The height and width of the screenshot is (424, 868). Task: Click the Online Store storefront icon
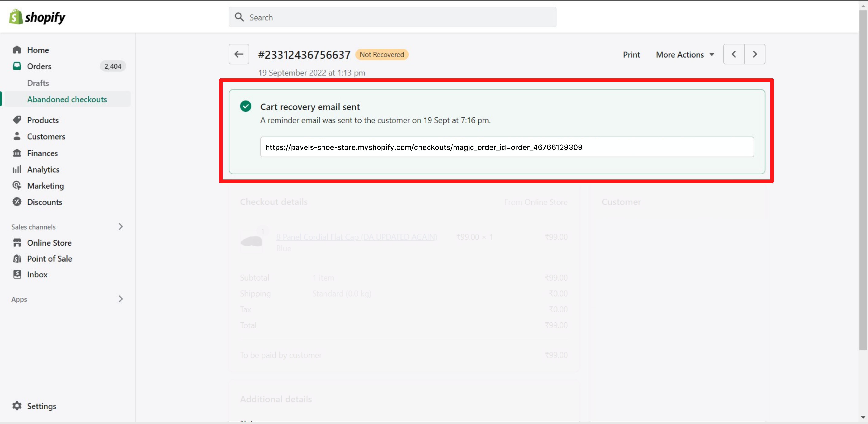pos(17,242)
